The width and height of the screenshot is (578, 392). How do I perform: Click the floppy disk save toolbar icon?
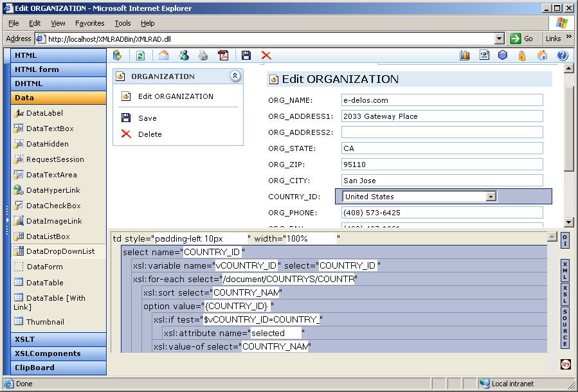[246, 56]
